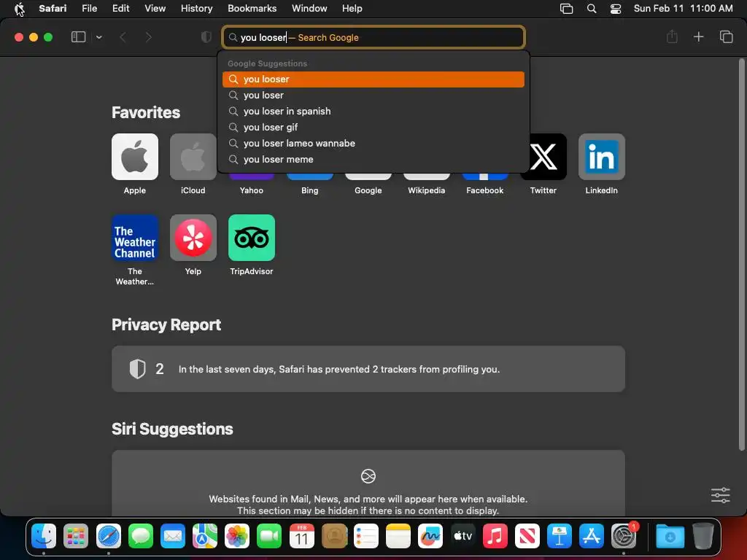The width and height of the screenshot is (747, 560).
Task: Open Messages from the Dock
Action: tap(141, 536)
